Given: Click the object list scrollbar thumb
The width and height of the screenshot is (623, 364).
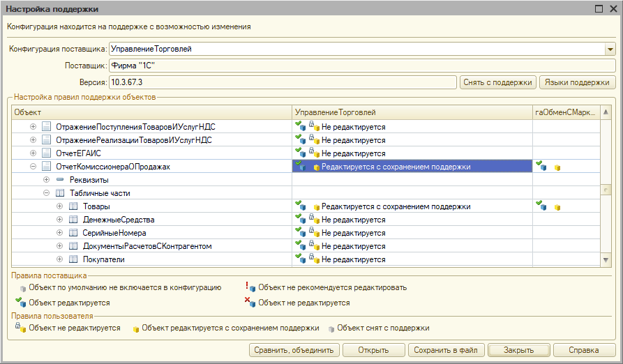Looking at the screenshot, I should (x=606, y=190).
